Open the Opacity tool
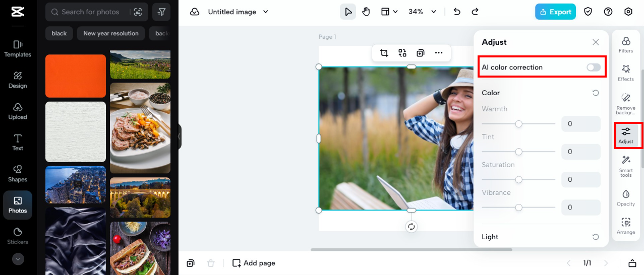The height and width of the screenshot is (275, 644). tap(626, 198)
